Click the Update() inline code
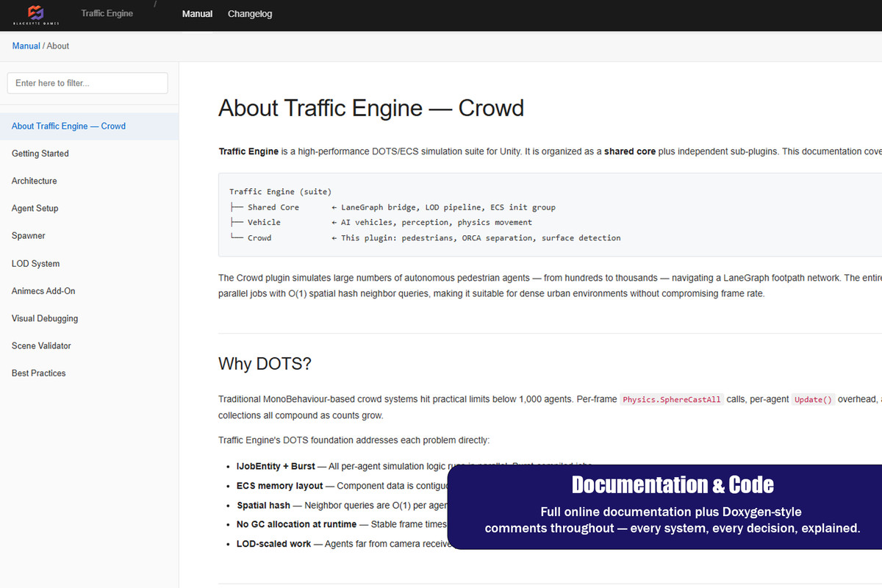882x588 pixels. (813, 400)
